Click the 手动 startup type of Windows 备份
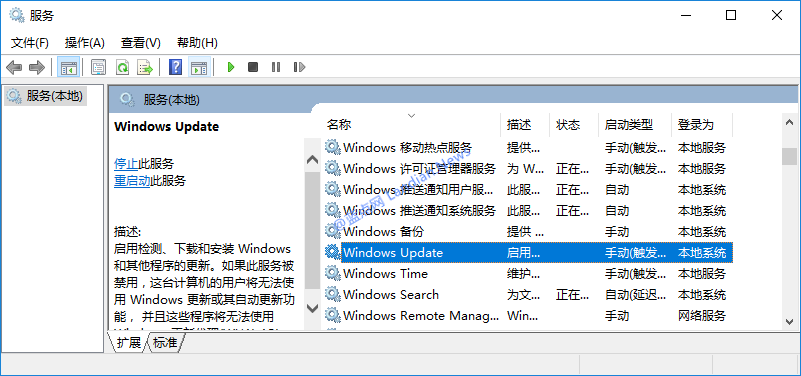This screenshot has width=801, height=376. coord(617,232)
